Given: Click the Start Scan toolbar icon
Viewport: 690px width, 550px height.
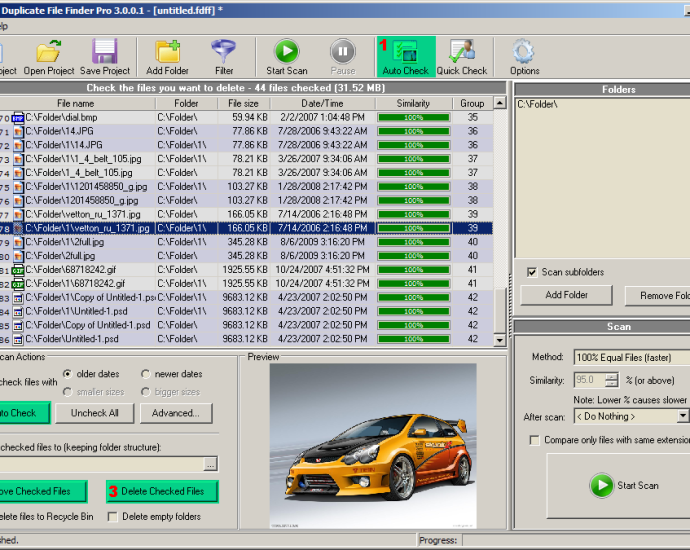Looking at the screenshot, I should tap(286, 51).
